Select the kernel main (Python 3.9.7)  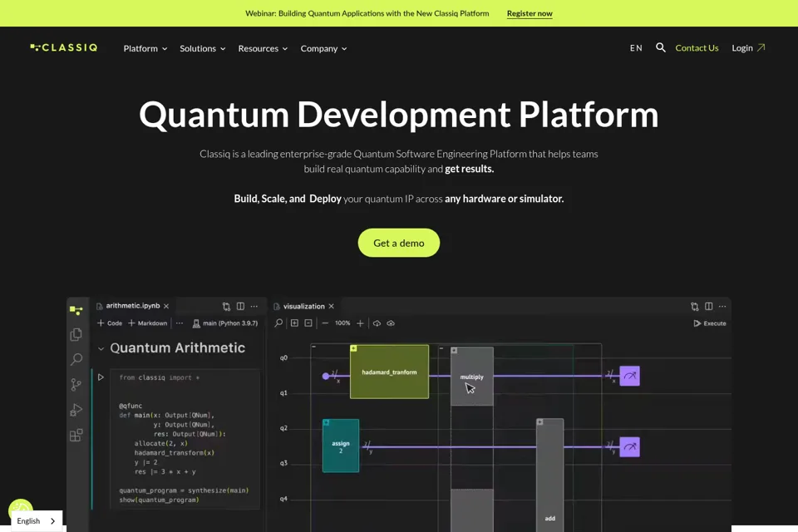tap(225, 323)
